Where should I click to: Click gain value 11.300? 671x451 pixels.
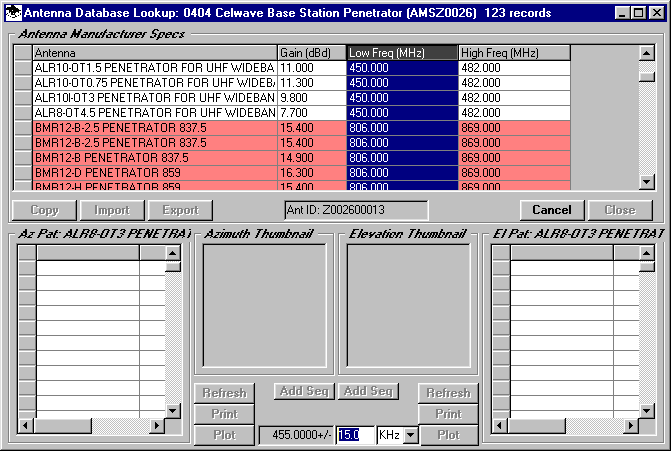coord(312,83)
